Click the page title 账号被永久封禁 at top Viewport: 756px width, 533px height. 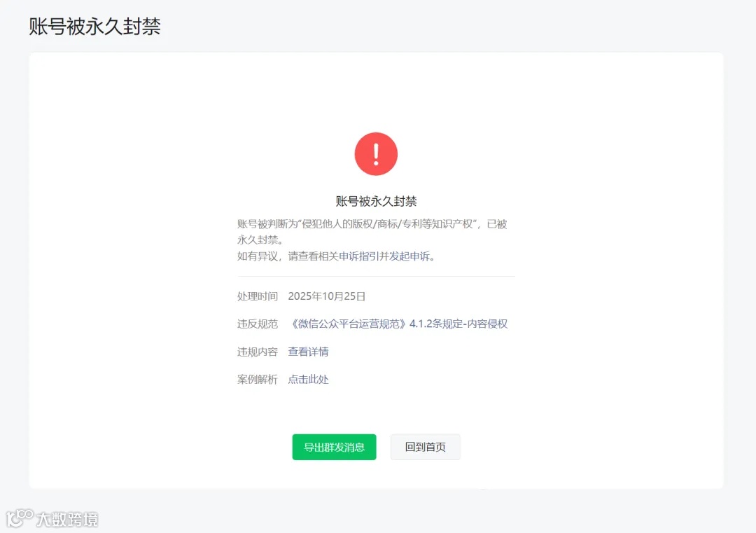(94, 26)
